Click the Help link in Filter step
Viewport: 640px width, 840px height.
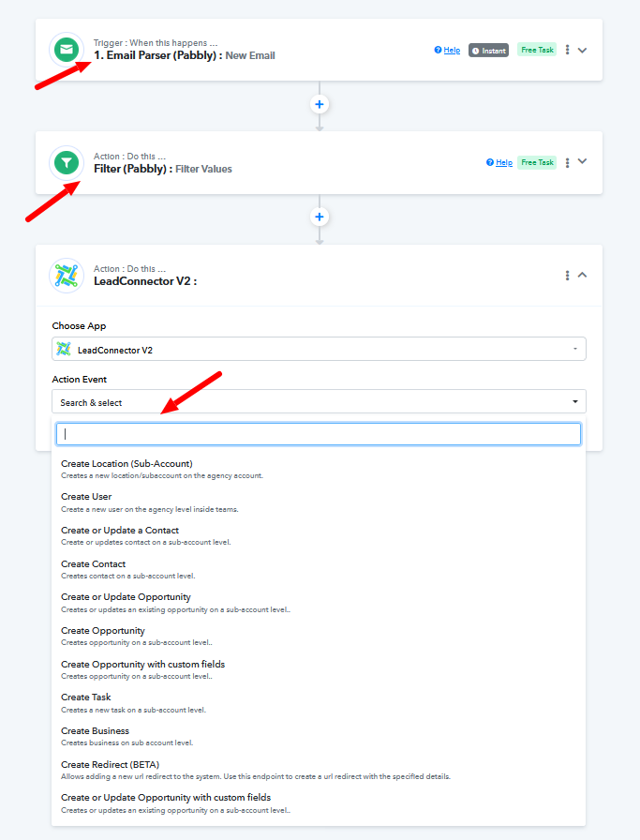click(504, 162)
